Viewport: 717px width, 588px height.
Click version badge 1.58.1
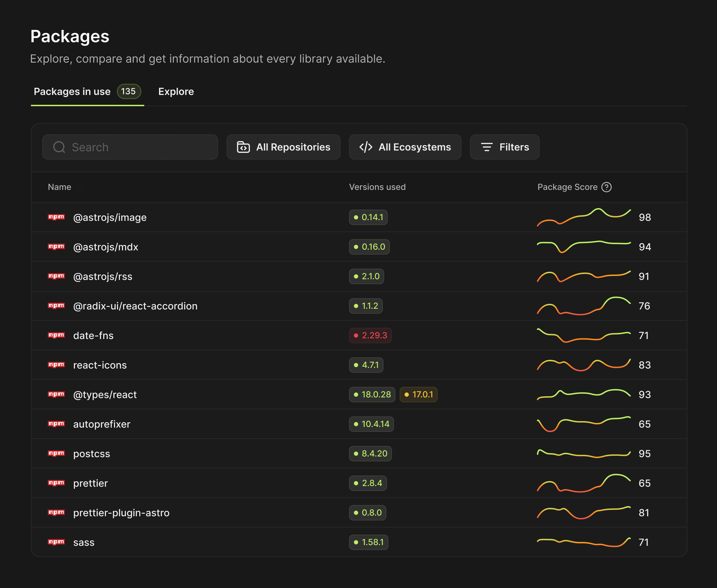(x=369, y=542)
